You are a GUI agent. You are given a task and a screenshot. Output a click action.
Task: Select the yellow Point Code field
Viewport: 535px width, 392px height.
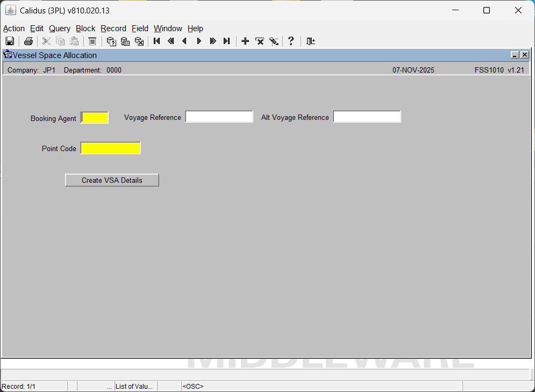point(110,148)
